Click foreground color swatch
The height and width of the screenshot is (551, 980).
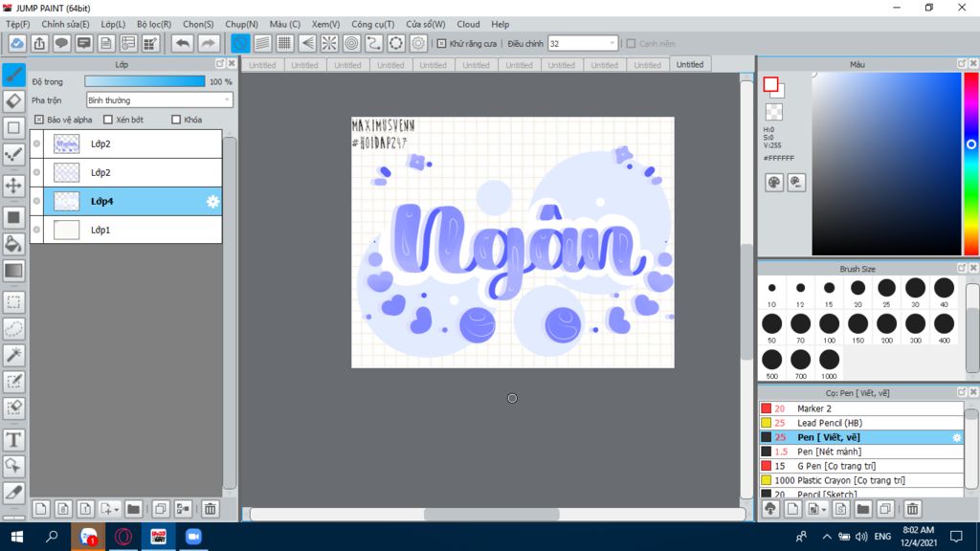click(770, 84)
